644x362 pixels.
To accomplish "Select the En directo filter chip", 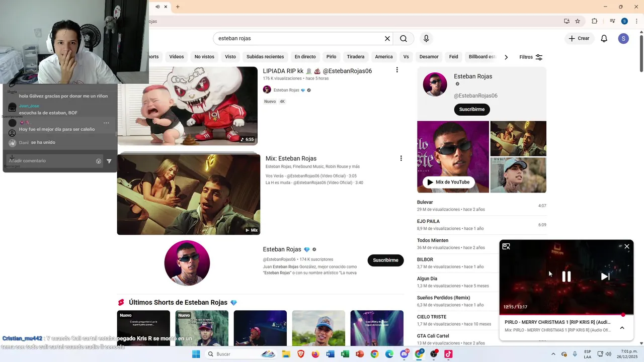I will [305, 57].
